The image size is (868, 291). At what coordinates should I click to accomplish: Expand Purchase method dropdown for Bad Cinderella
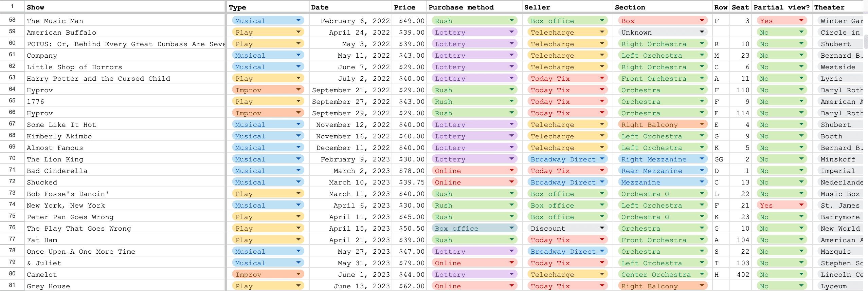[x=511, y=170]
